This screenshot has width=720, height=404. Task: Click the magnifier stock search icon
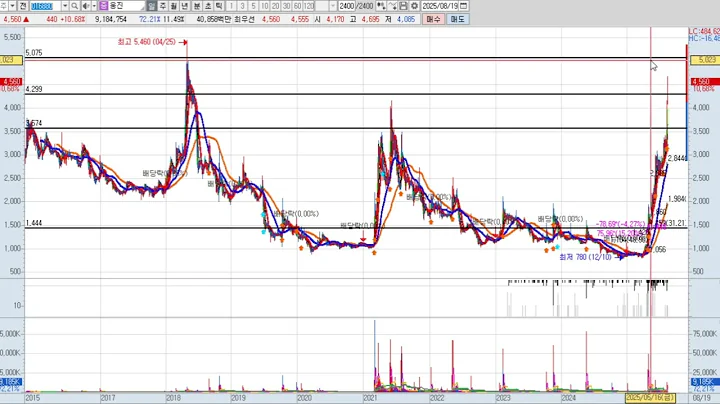click(x=74, y=6)
